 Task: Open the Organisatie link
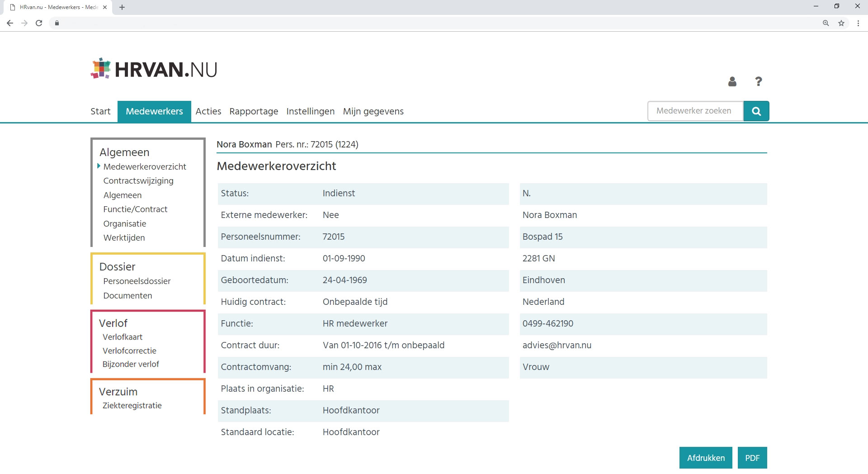pyautogui.click(x=125, y=224)
